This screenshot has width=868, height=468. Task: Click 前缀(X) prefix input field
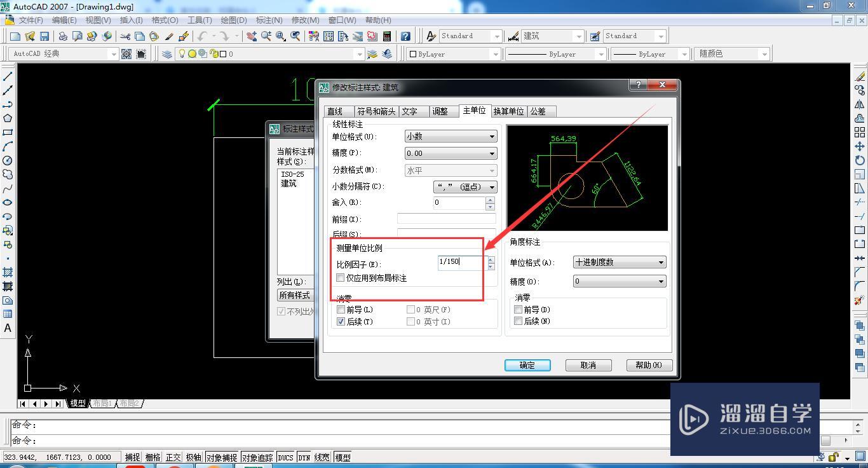pos(446,219)
